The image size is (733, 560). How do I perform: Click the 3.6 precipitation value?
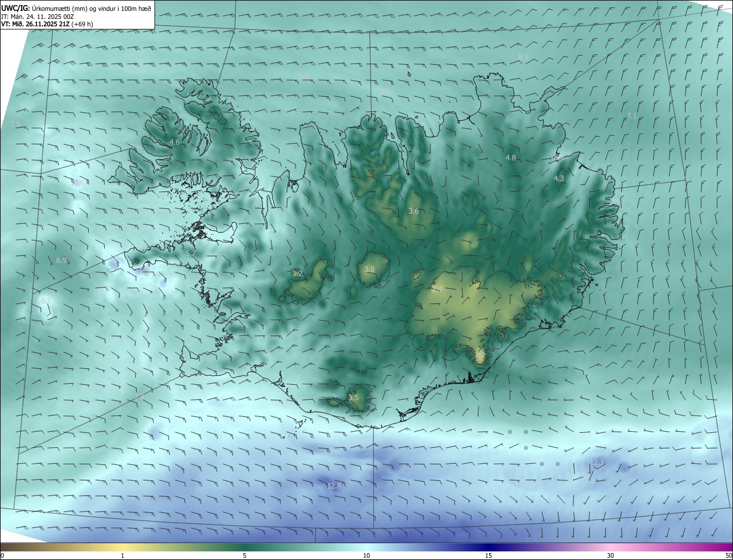tap(413, 211)
